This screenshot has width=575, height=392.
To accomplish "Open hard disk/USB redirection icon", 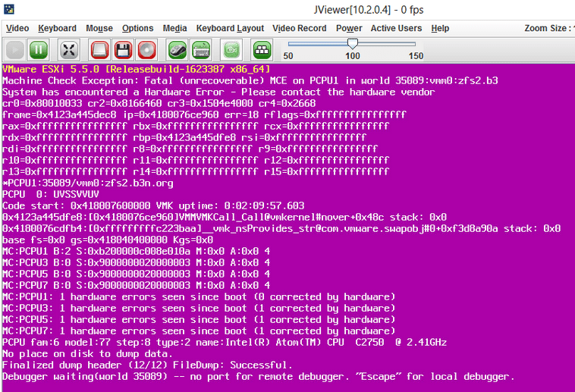I will [99, 50].
